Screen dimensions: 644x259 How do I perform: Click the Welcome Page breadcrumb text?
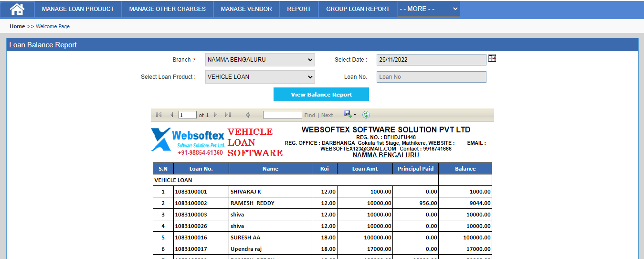53,26
